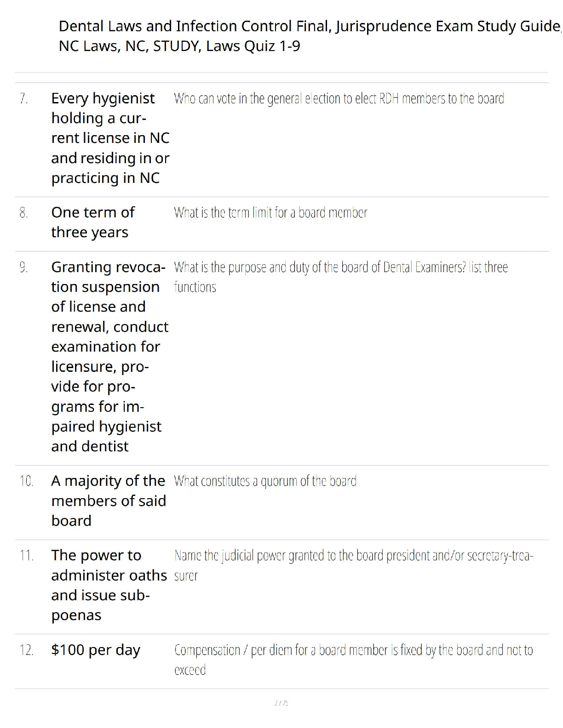This screenshot has width=563, height=728.
Task: Click the page number at the bottom
Action: pyautogui.click(x=281, y=703)
